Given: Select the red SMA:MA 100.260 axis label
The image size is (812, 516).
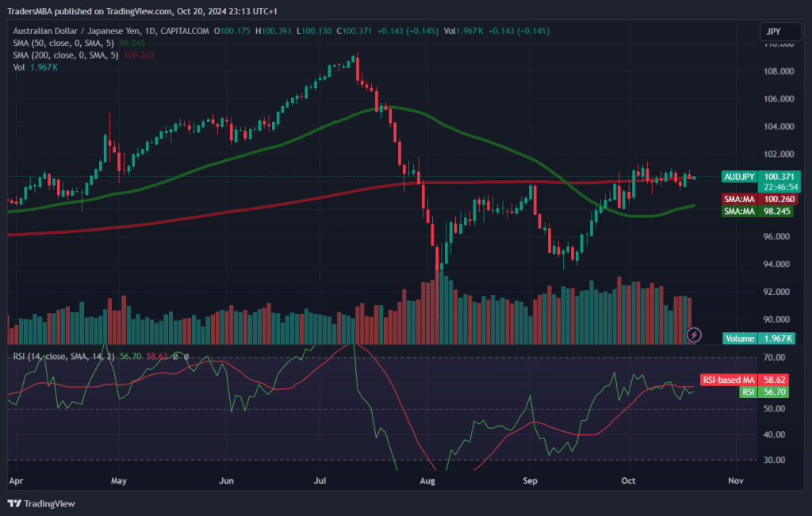Looking at the screenshot, I should coord(761,199).
